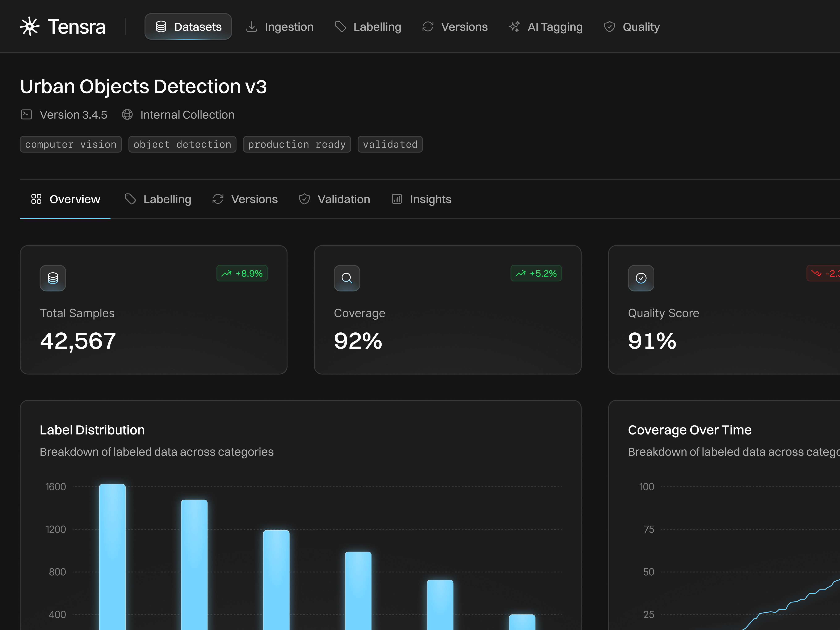Click the +5.2% change badge

536,273
